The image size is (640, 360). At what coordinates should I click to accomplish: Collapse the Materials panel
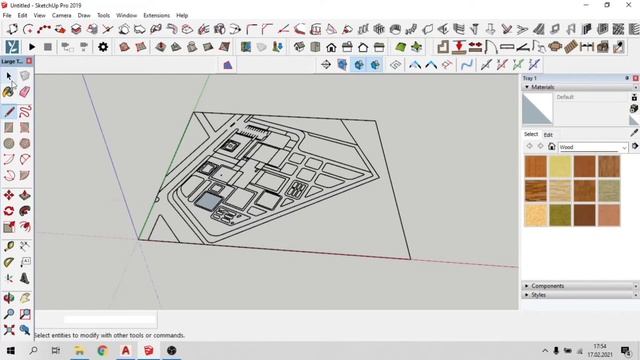[x=527, y=87]
